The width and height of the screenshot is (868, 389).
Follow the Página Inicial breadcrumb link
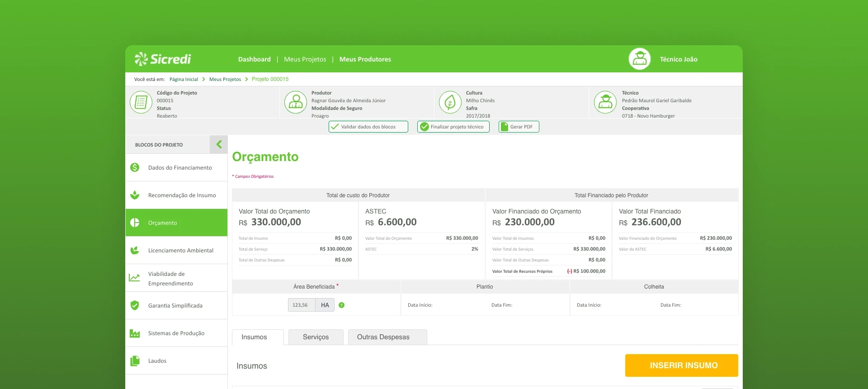click(x=184, y=79)
